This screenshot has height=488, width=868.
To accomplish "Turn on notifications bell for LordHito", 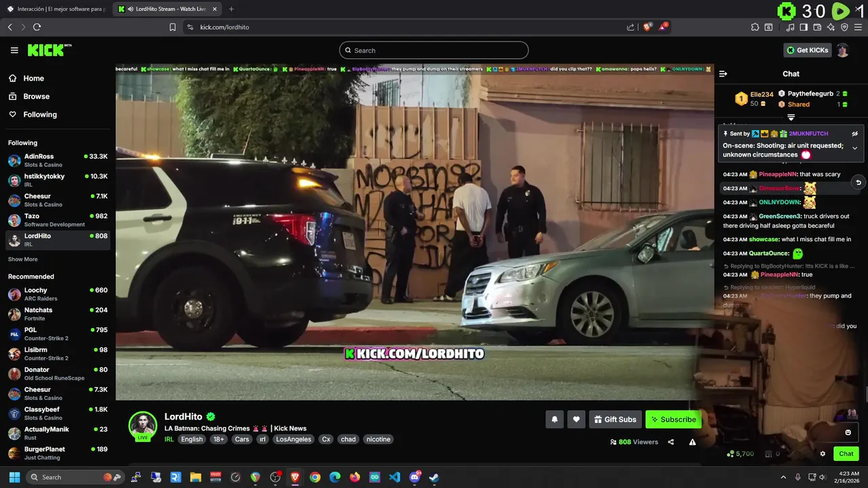I will 554,420.
